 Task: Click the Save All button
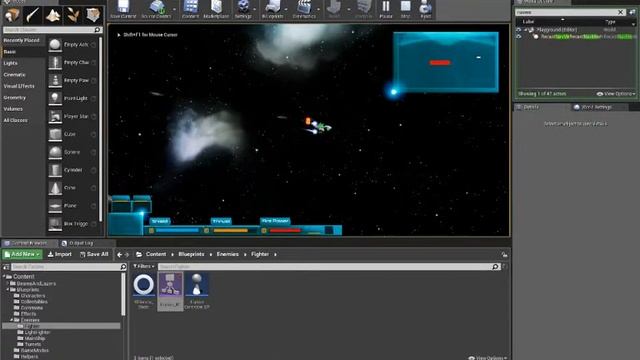(94, 254)
